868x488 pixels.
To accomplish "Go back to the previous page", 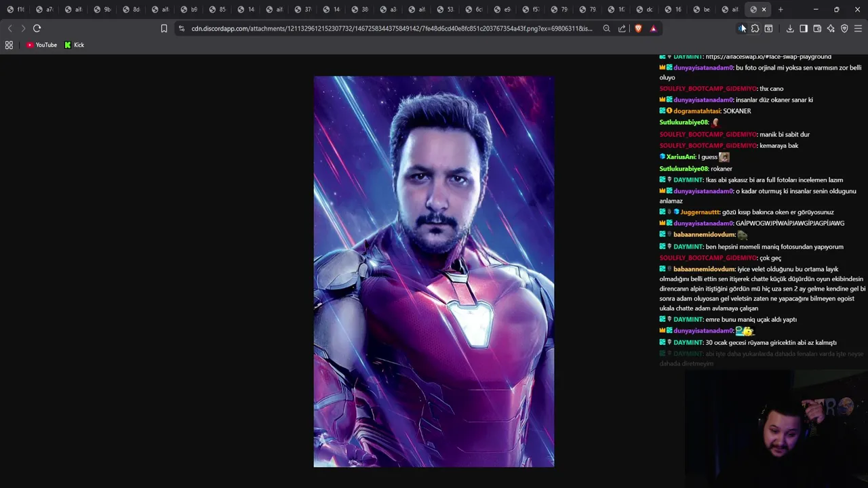I will (x=9, y=28).
